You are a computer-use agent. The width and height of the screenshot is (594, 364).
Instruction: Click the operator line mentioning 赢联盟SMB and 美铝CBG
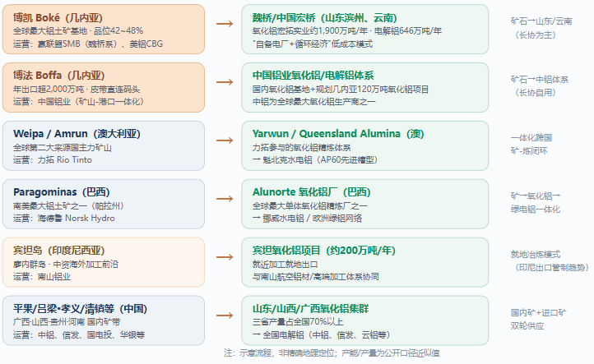88,44
